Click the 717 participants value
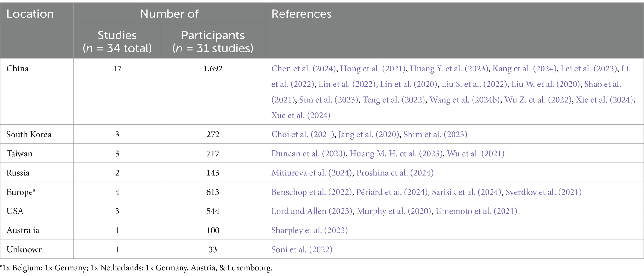 213,154
